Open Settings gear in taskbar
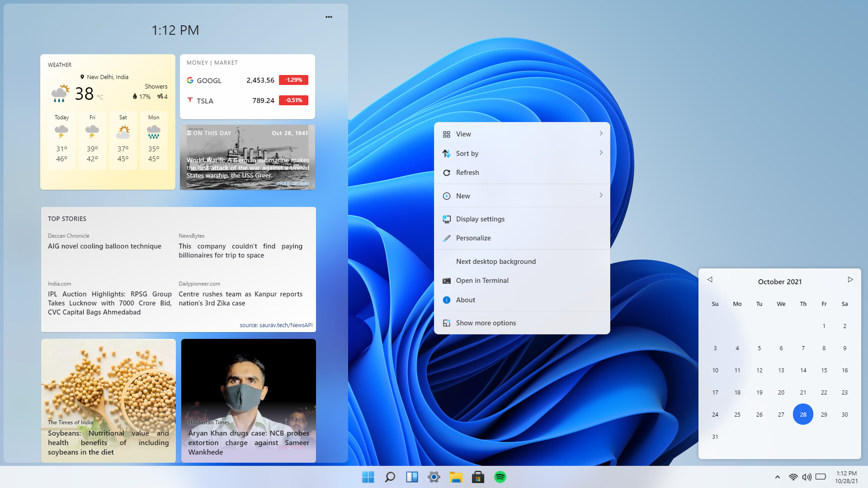 point(434,477)
